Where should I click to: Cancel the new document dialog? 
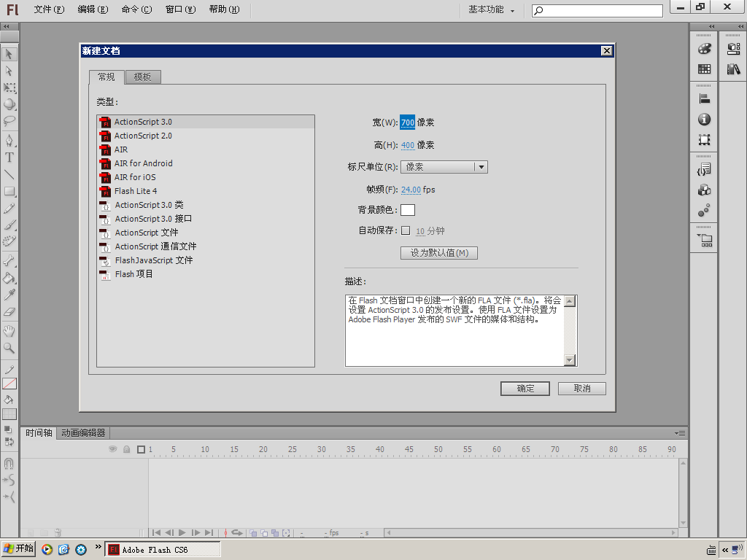(x=582, y=389)
